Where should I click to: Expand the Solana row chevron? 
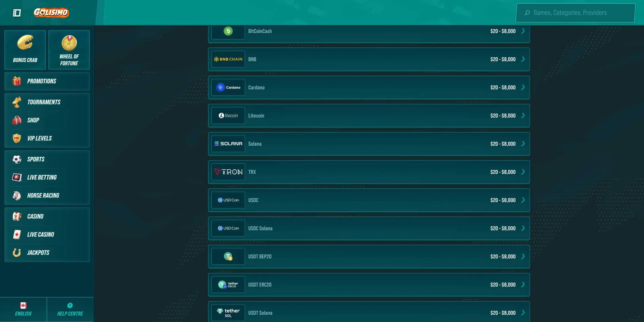523,144
